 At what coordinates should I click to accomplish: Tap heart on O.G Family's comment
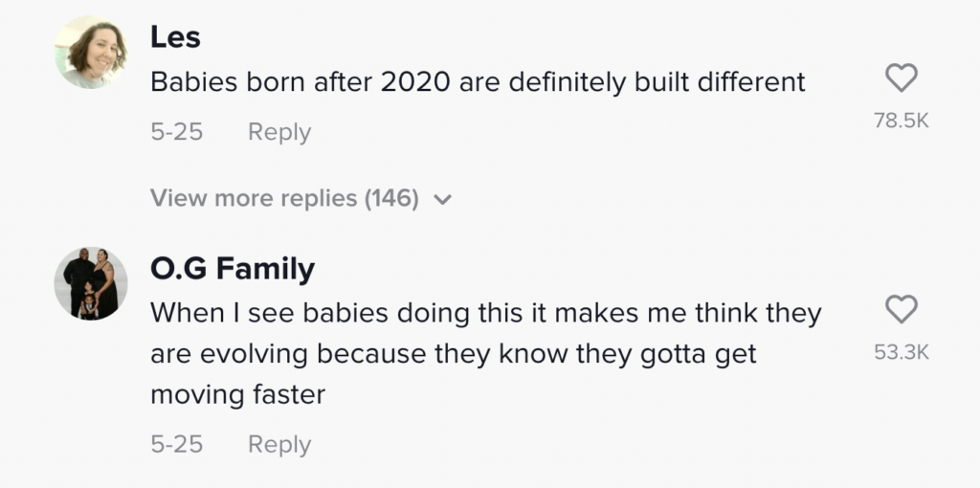point(902,310)
